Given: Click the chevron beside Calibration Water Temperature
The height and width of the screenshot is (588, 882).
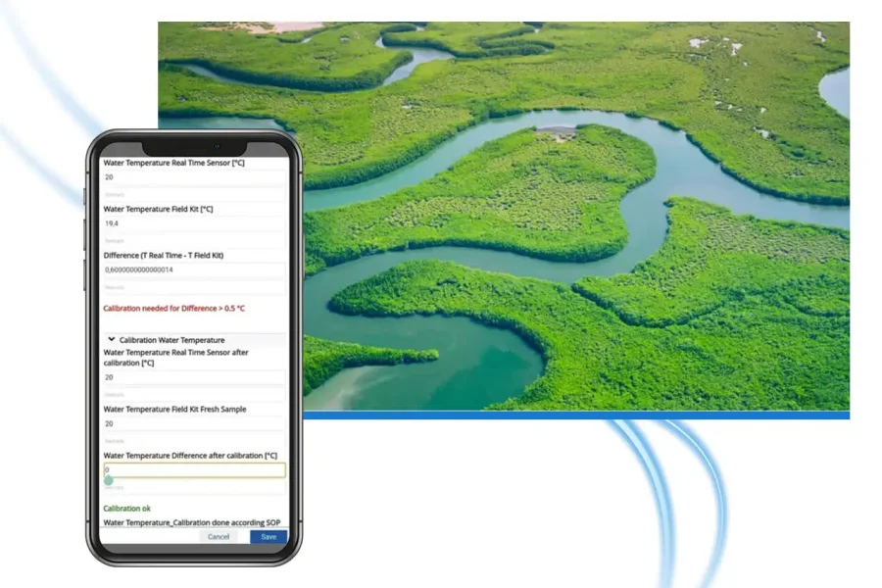Looking at the screenshot, I should 111,339.
